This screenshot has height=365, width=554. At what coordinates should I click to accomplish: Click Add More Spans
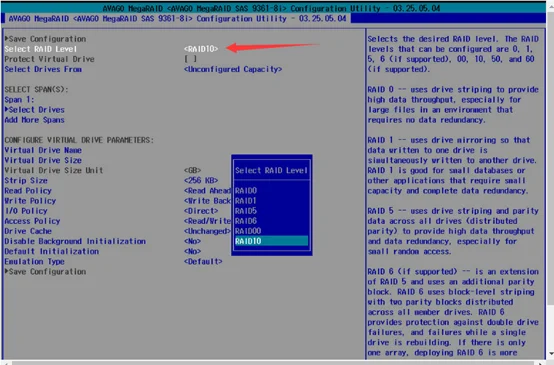pos(35,120)
